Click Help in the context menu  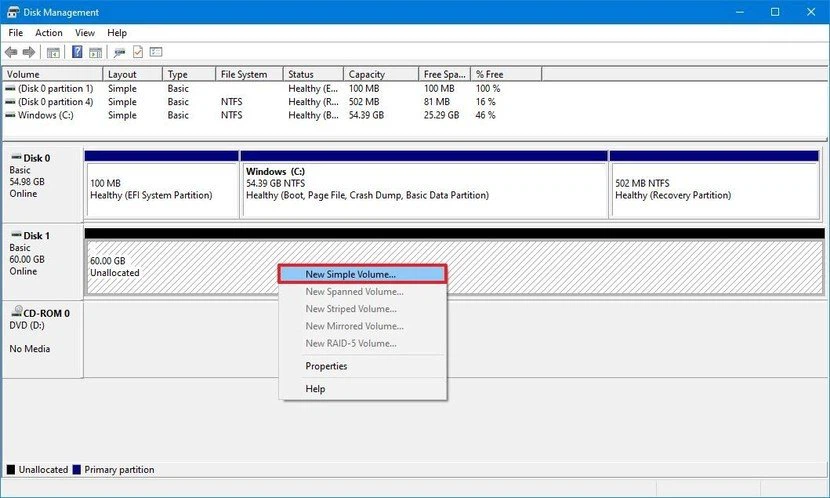pos(315,389)
